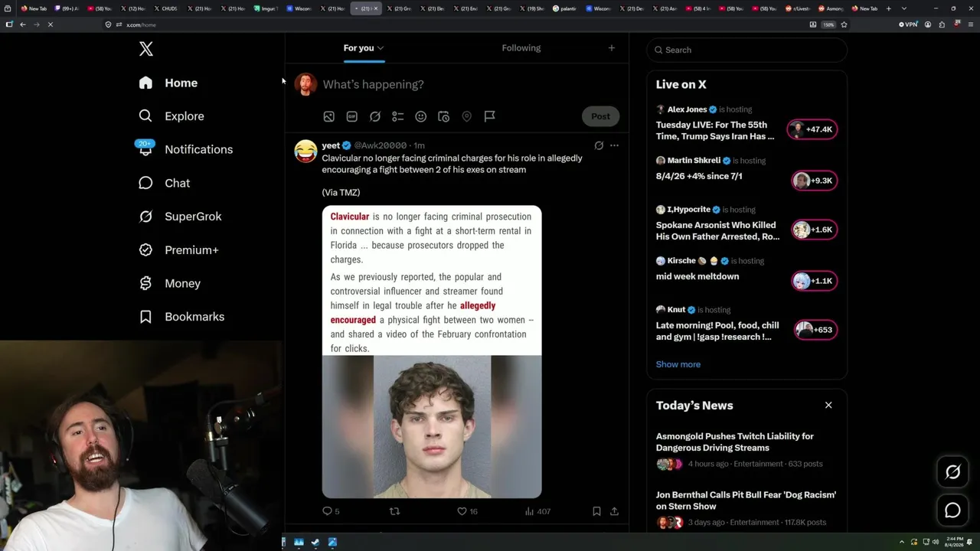980x551 pixels.
Task: Repost yeet's Clavicular post
Action: click(x=395, y=511)
